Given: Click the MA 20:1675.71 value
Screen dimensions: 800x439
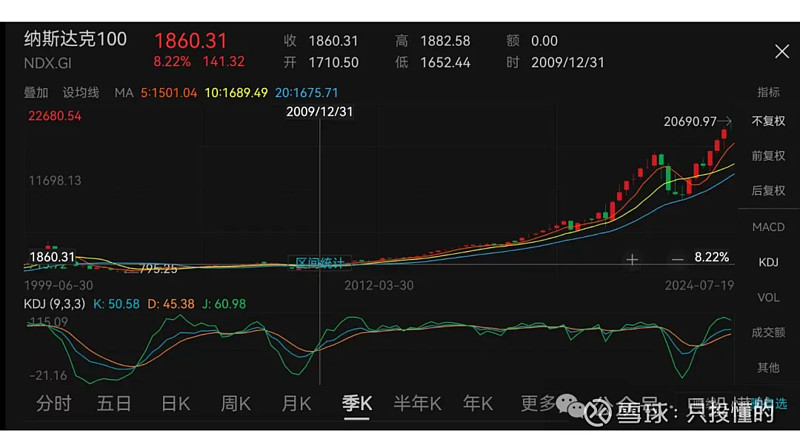Looking at the screenshot, I should click(x=307, y=93).
